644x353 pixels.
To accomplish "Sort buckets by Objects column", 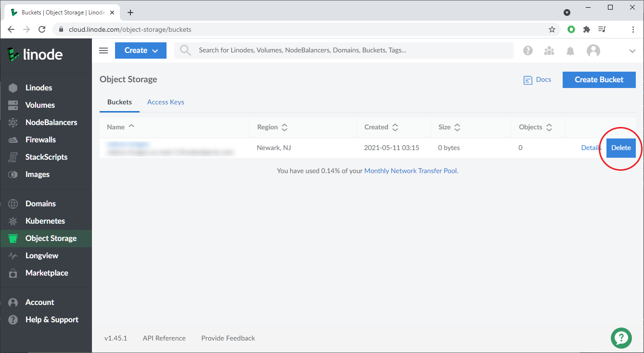I will (535, 127).
